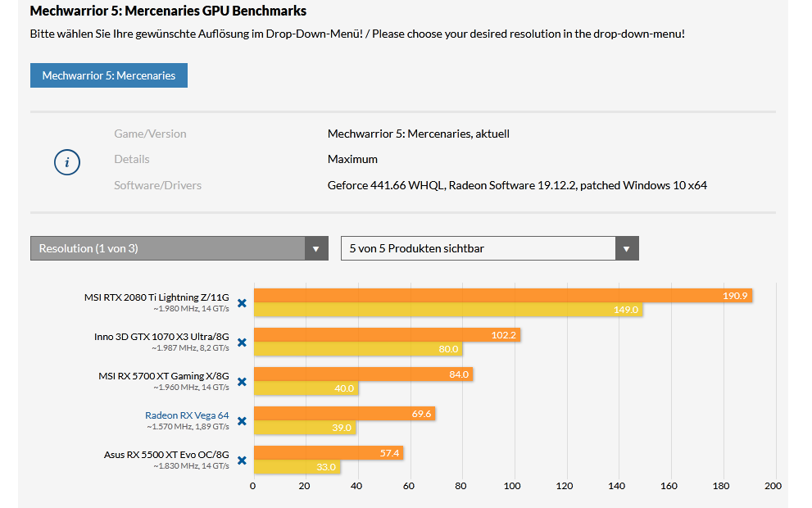Click the yellow 33.0 bar of RX 5500 XT
The image size is (812, 508).
click(x=305, y=467)
